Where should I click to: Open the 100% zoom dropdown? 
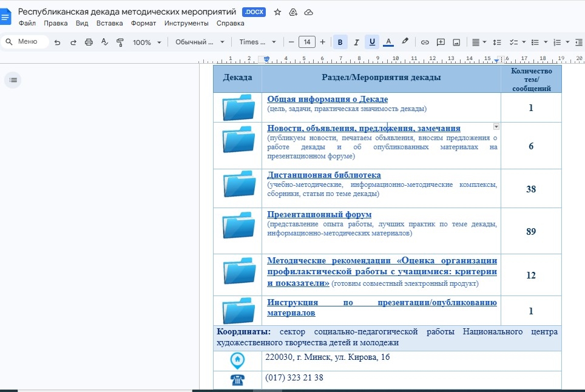tap(147, 42)
